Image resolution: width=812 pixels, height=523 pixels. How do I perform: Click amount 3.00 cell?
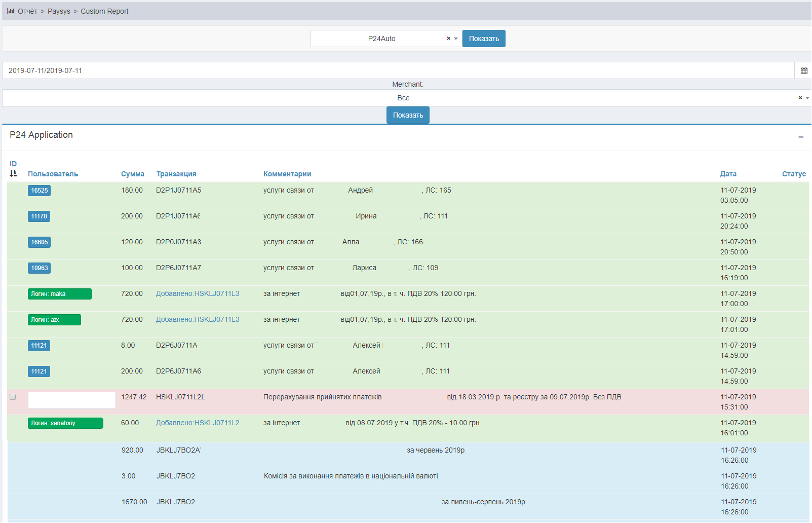point(129,476)
